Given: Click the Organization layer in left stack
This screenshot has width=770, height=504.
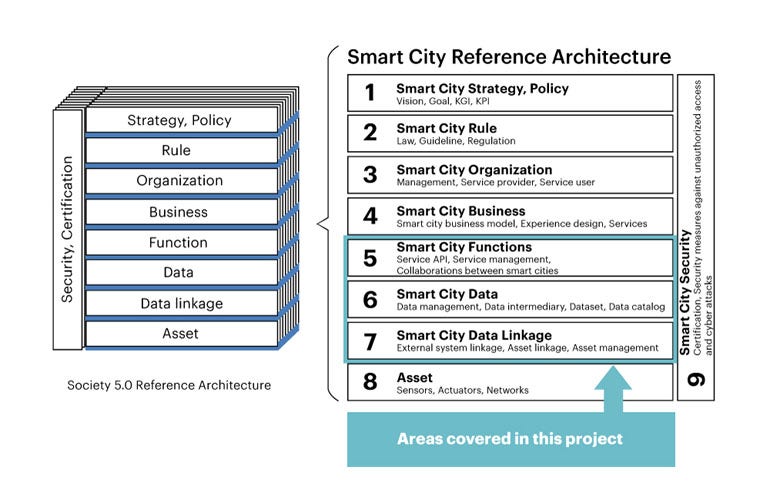Looking at the screenshot, I should (180, 181).
